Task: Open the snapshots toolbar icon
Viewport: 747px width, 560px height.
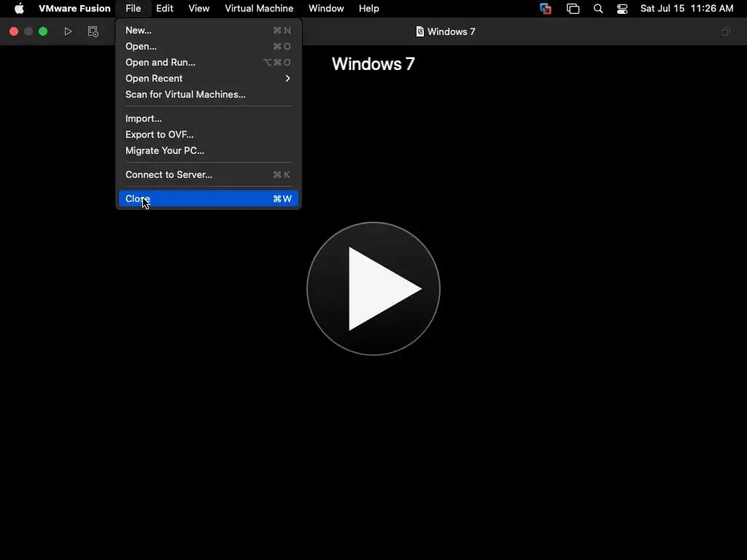Action: (93, 31)
